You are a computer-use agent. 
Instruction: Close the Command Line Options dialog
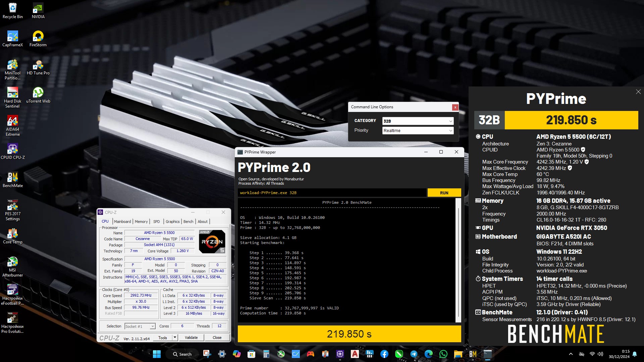(455, 107)
